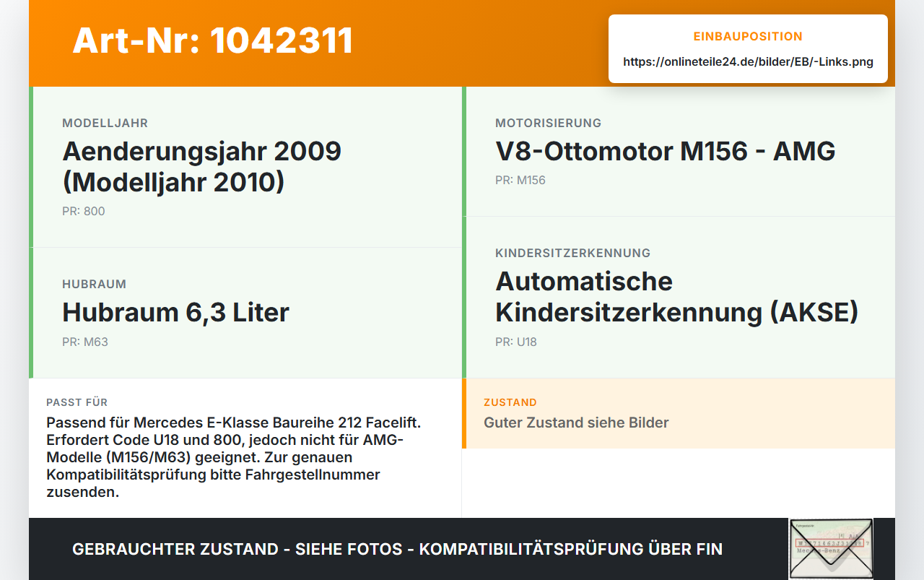This screenshot has height=580, width=924.
Task: Click the PR: M63 code
Action: point(85,342)
